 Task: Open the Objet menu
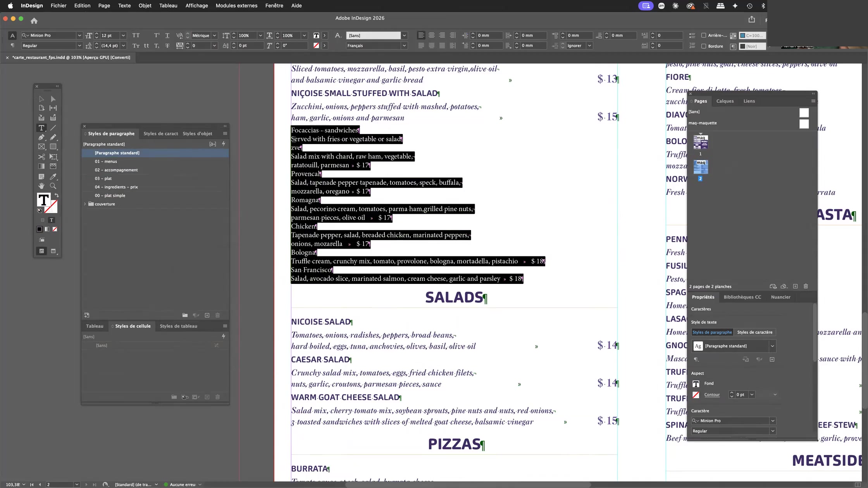click(145, 6)
